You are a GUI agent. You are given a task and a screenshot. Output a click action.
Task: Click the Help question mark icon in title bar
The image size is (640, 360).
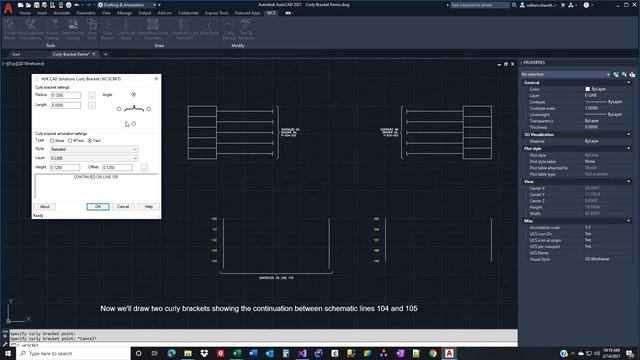(x=587, y=5)
